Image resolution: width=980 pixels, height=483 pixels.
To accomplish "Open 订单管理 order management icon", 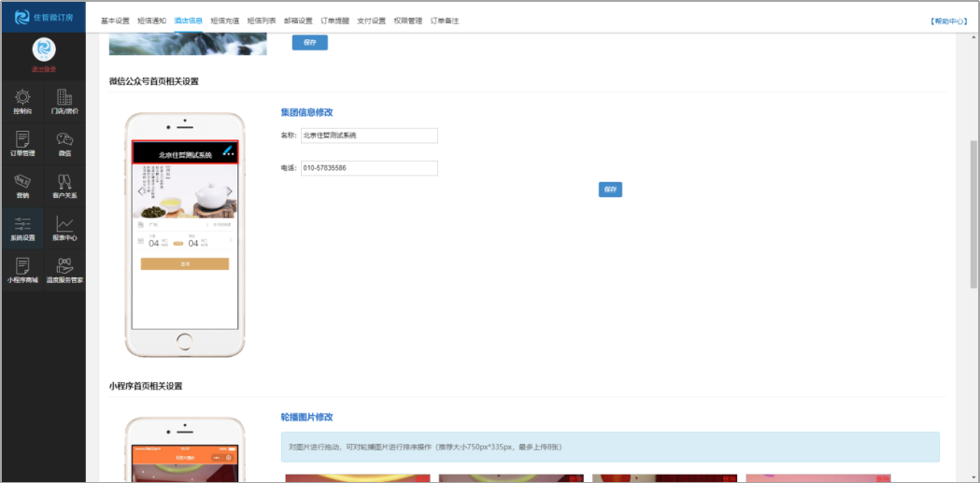I will pos(22,143).
